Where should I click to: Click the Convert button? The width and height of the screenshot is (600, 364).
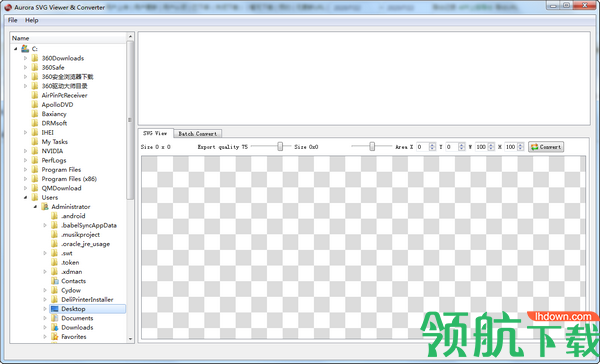point(546,147)
